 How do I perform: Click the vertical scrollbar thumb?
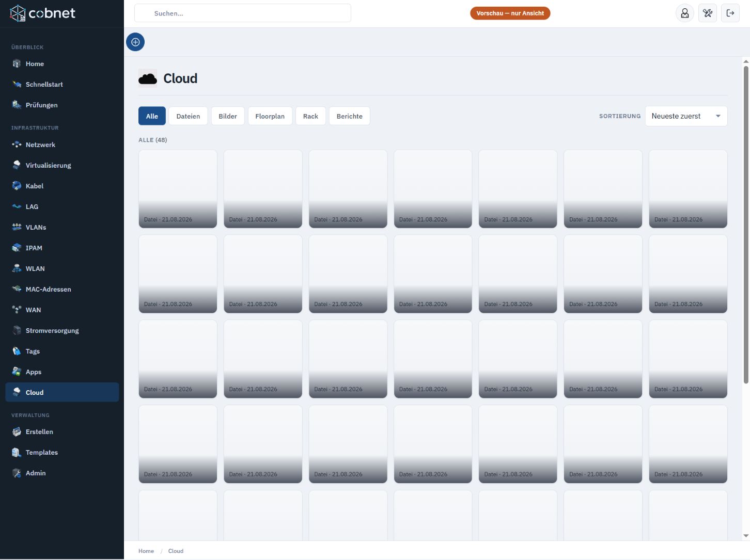tap(746, 225)
